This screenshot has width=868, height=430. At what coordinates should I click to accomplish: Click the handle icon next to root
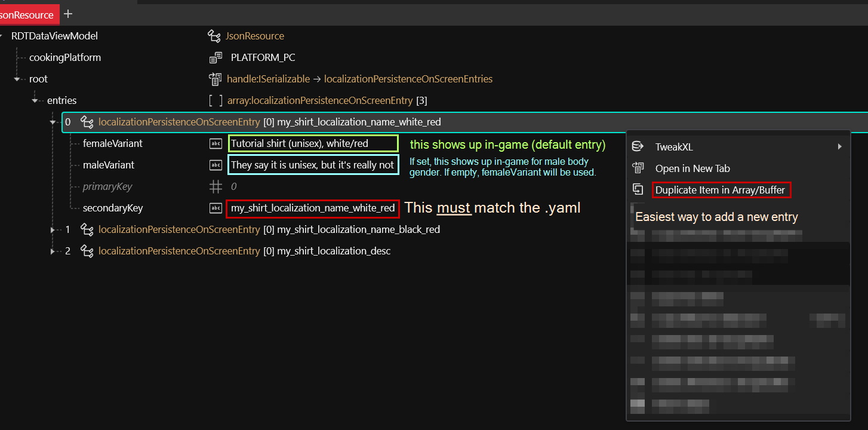pos(215,79)
